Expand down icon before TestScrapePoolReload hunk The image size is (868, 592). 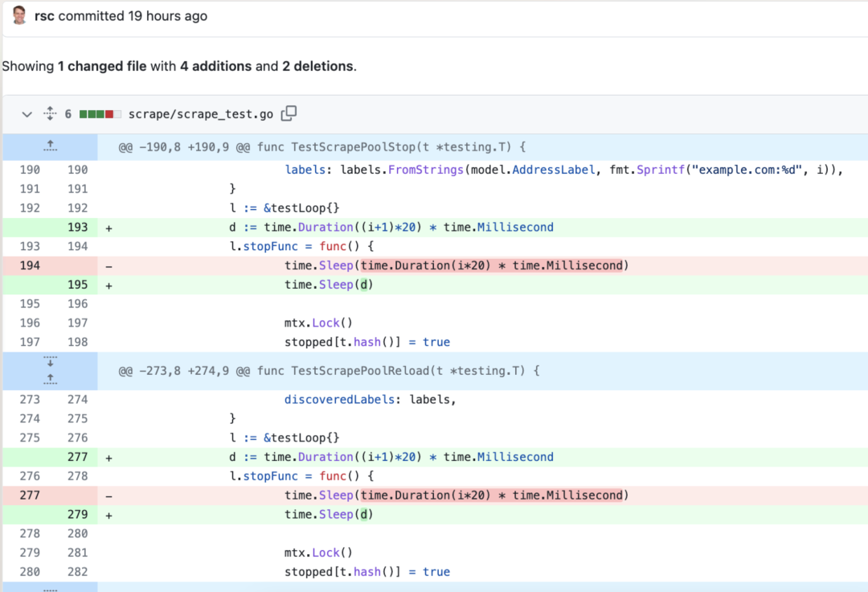pos(50,362)
